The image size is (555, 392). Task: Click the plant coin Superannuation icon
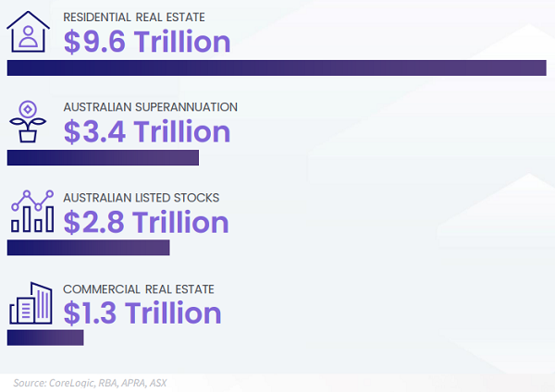click(x=28, y=121)
